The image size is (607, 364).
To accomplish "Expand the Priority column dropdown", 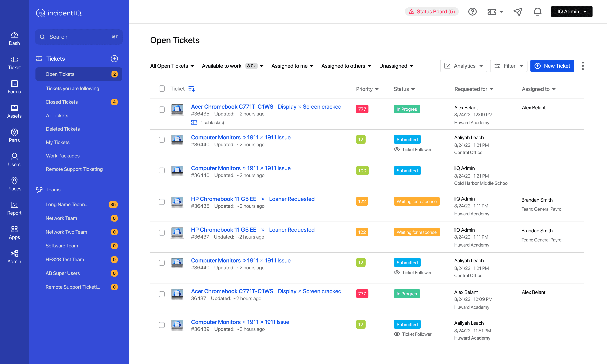I will 367,89.
